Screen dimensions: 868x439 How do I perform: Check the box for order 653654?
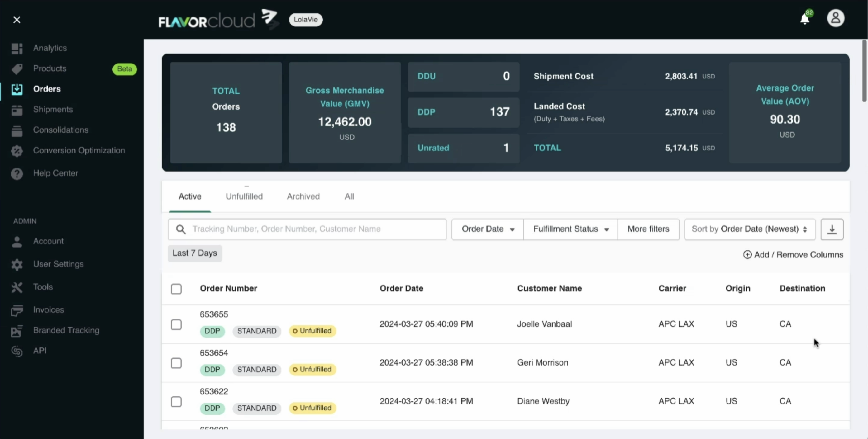click(x=176, y=363)
